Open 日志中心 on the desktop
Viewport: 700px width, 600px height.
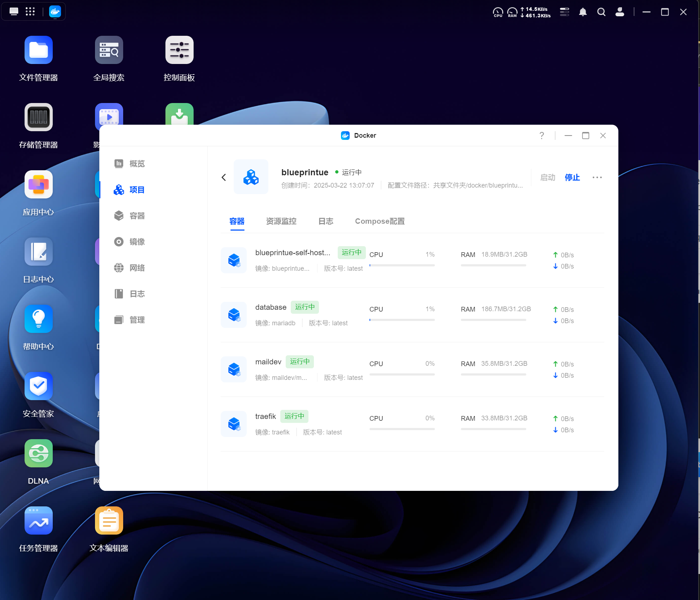click(x=39, y=252)
